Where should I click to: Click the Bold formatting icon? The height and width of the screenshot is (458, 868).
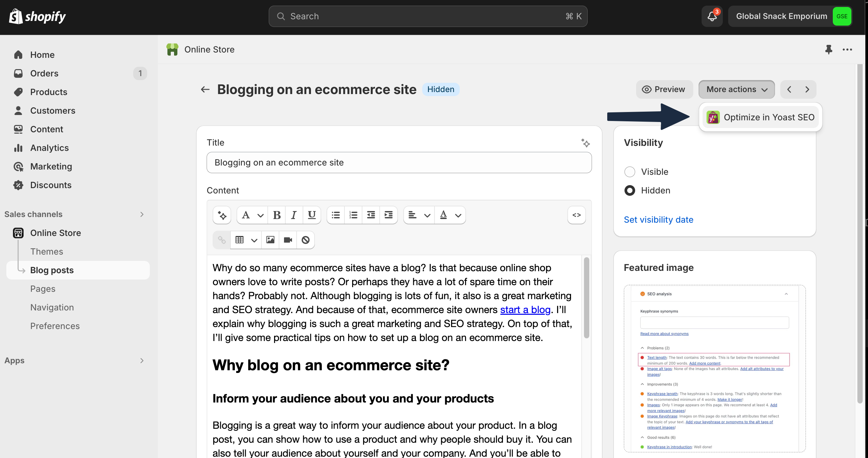(x=277, y=215)
